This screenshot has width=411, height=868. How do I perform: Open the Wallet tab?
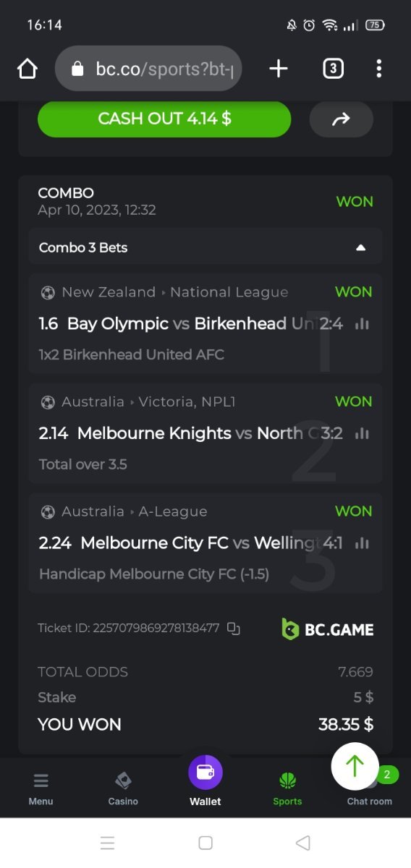pyautogui.click(x=205, y=781)
